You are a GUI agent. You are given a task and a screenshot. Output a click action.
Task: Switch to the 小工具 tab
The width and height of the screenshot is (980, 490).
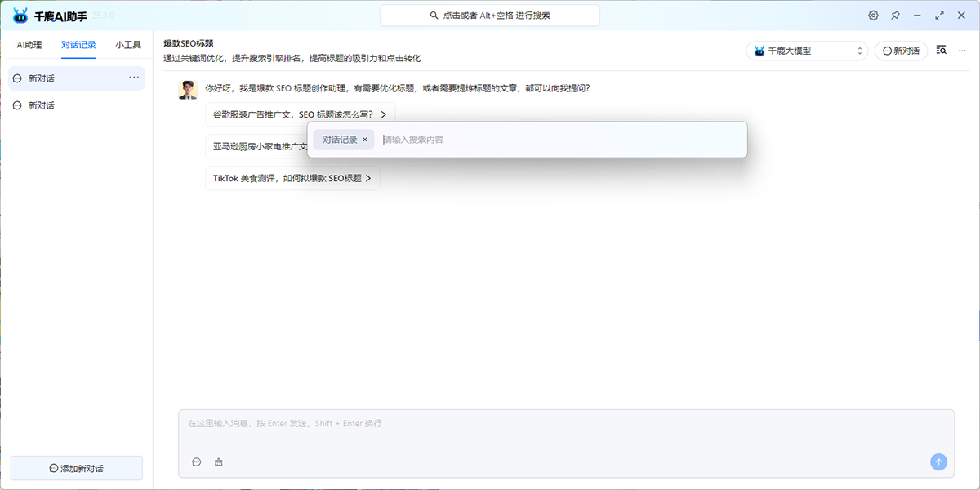click(127, 45)
